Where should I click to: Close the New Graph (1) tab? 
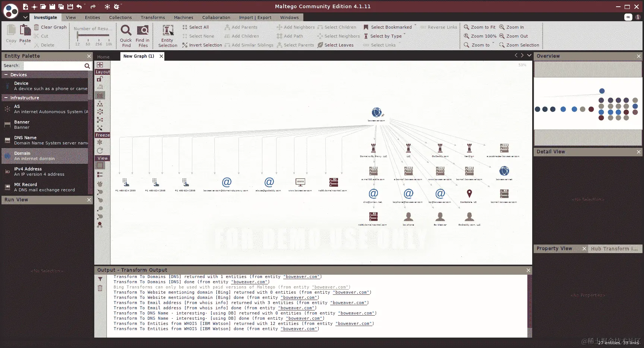tap(161, 56)
